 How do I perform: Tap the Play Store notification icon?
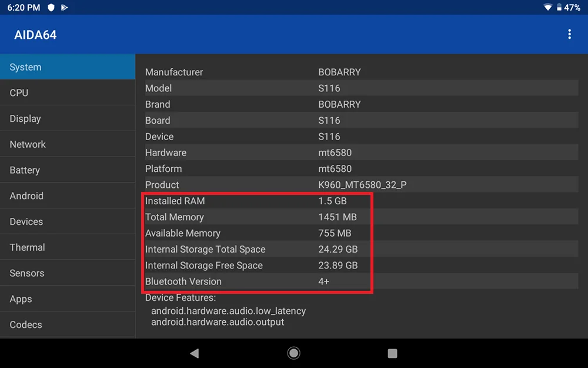coord(65,8)
